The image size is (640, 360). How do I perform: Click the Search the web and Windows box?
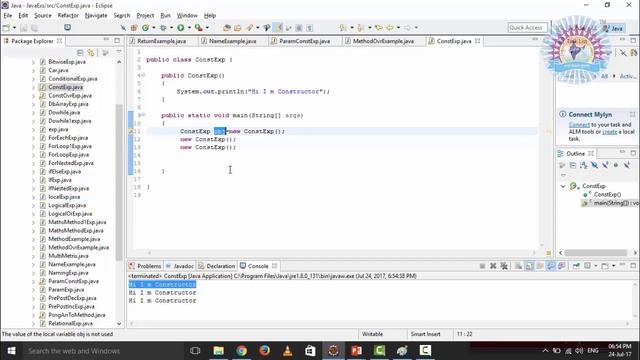[102, 351]
